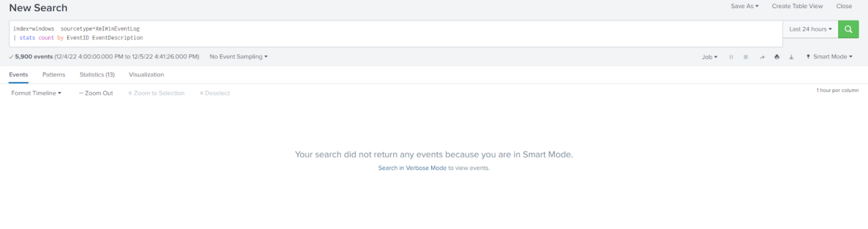
Task: Open Last 24 hours time range picker
Action: pyautogui.click(x=810, y=29)
